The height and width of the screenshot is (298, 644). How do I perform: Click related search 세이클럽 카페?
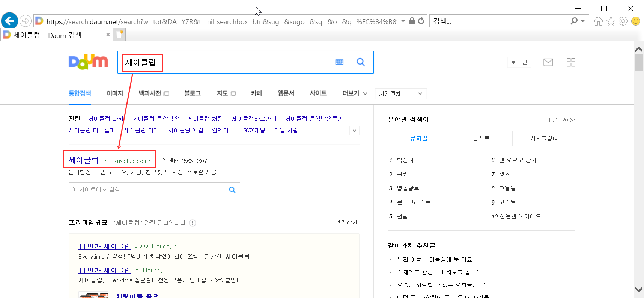141,130
